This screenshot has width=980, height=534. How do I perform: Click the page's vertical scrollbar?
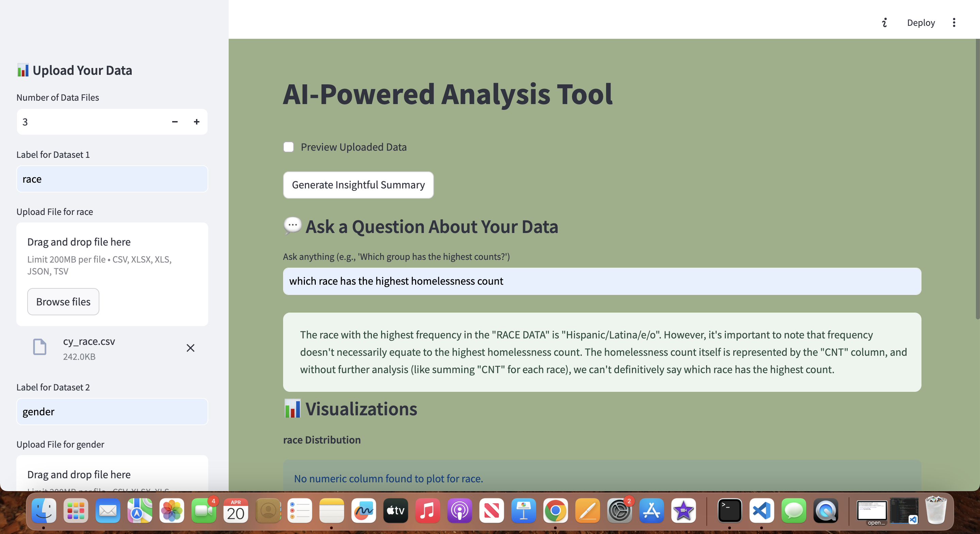pyautogui.click(x=977, y=179)
